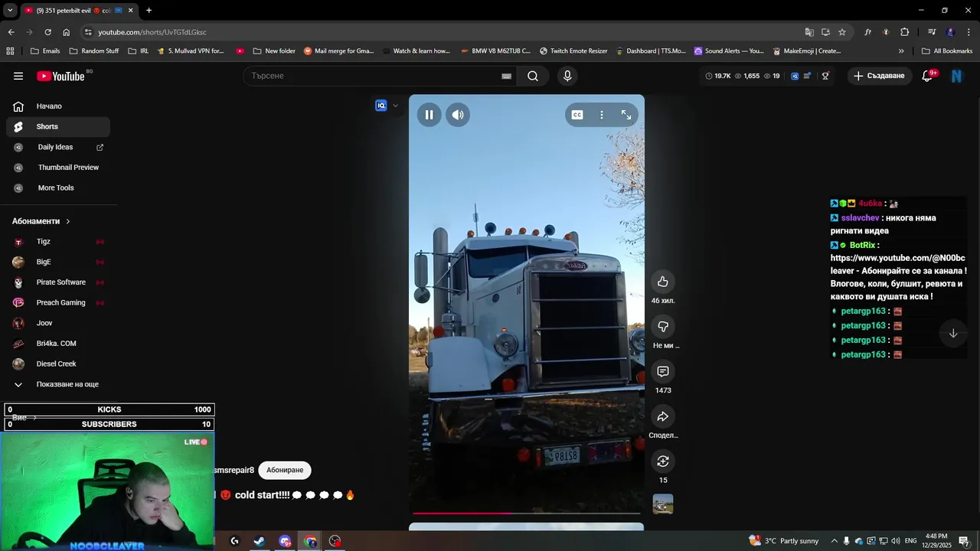This screenshot has width=980, height=551.
Task: Open the All Bookmarks folder
Action: pos(947,51)
